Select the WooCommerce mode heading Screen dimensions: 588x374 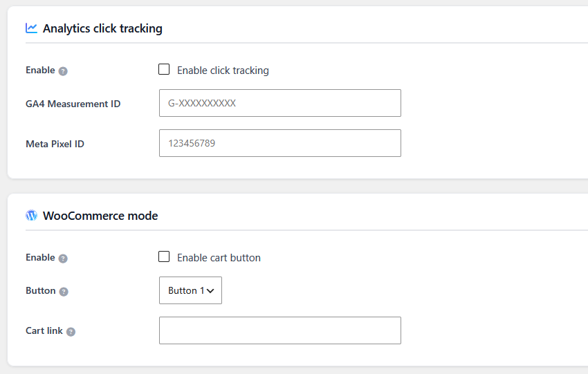click(x=100, y=216)
